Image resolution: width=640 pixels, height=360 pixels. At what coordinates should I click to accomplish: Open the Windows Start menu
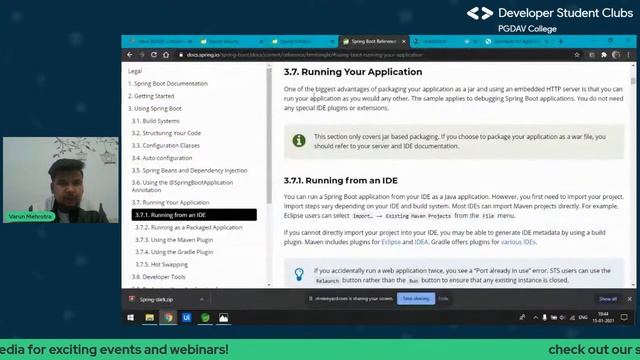point(131,318)
